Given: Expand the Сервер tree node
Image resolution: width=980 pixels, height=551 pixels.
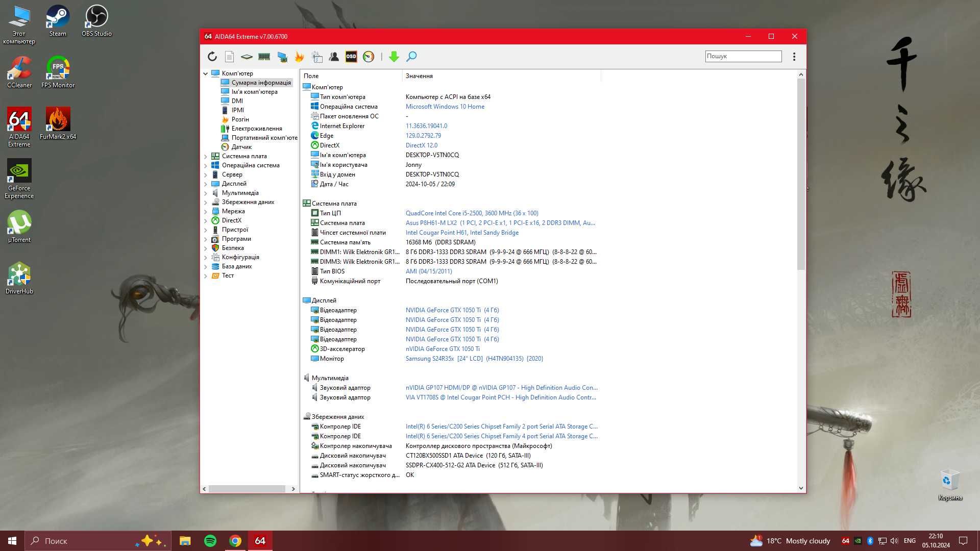Looking at the screenshot, I should coord(206,174).
